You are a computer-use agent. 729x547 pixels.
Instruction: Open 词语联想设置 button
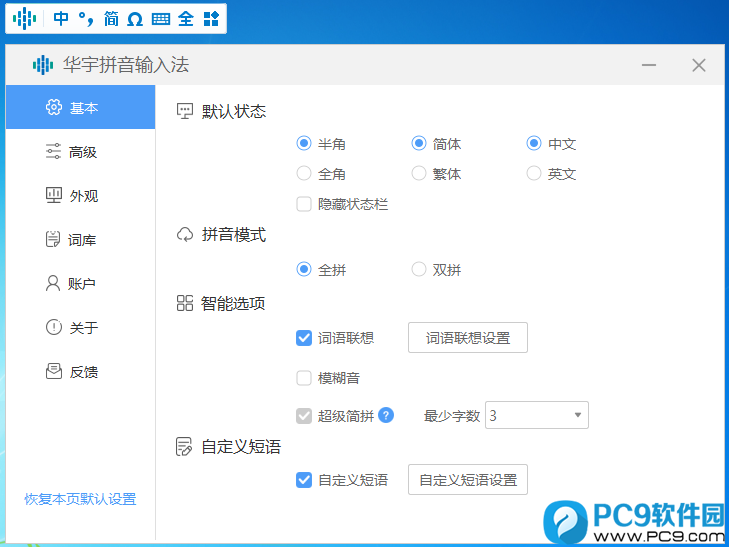point(468,337)
